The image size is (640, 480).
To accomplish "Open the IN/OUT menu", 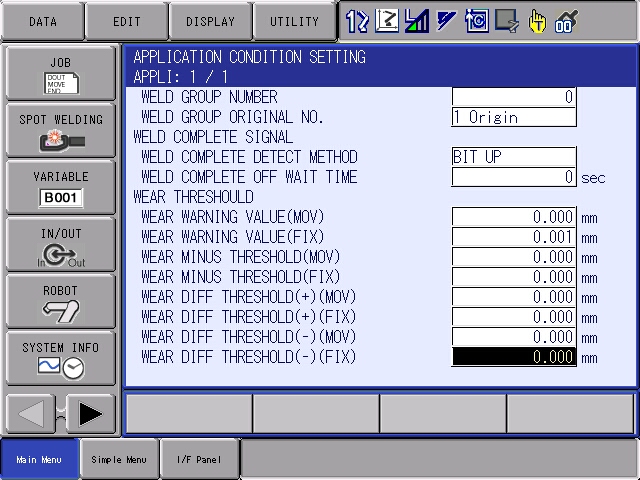I will tap(61, 244).
